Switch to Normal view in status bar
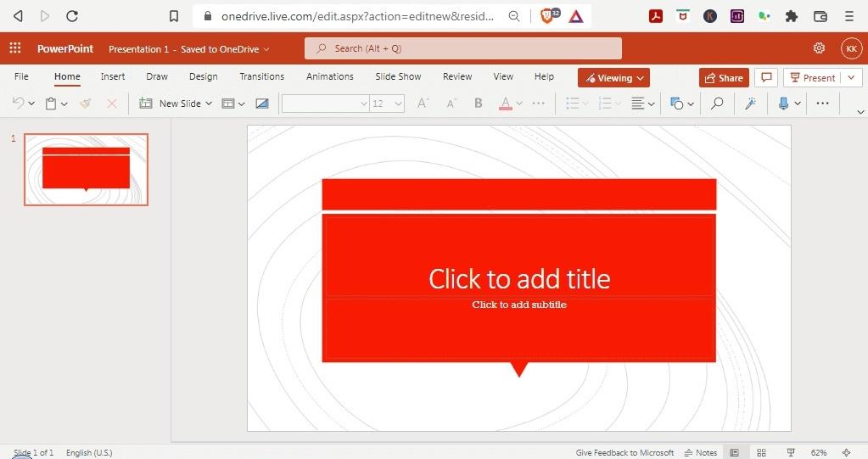The height and width of the screenshot is (459, 868). pos(735,452)
